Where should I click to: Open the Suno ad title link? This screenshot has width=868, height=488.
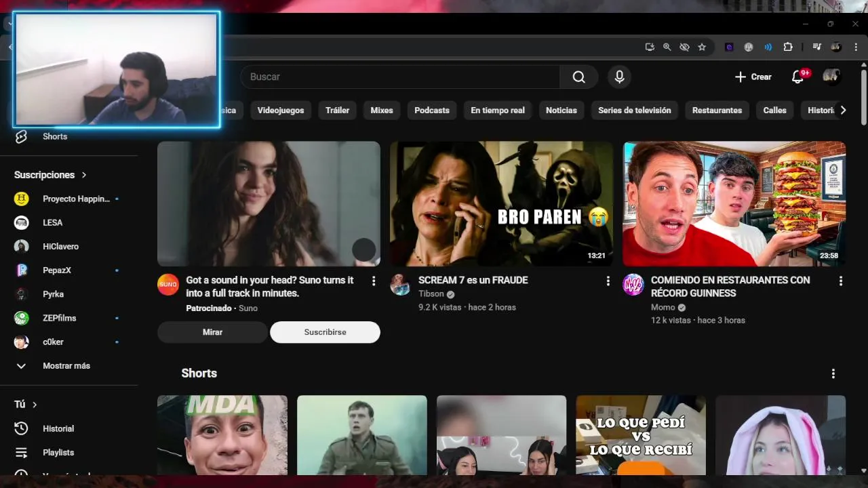(270, 287)
